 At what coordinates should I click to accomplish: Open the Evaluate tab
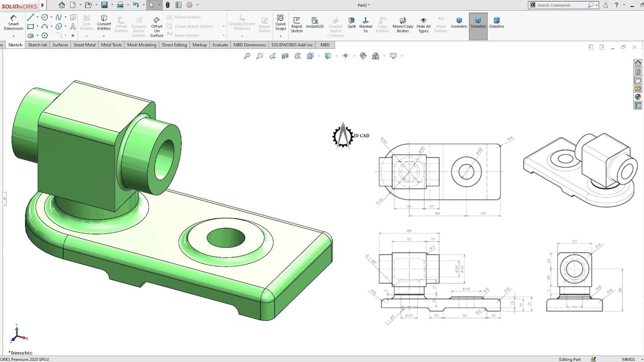(x=220, y=45)
